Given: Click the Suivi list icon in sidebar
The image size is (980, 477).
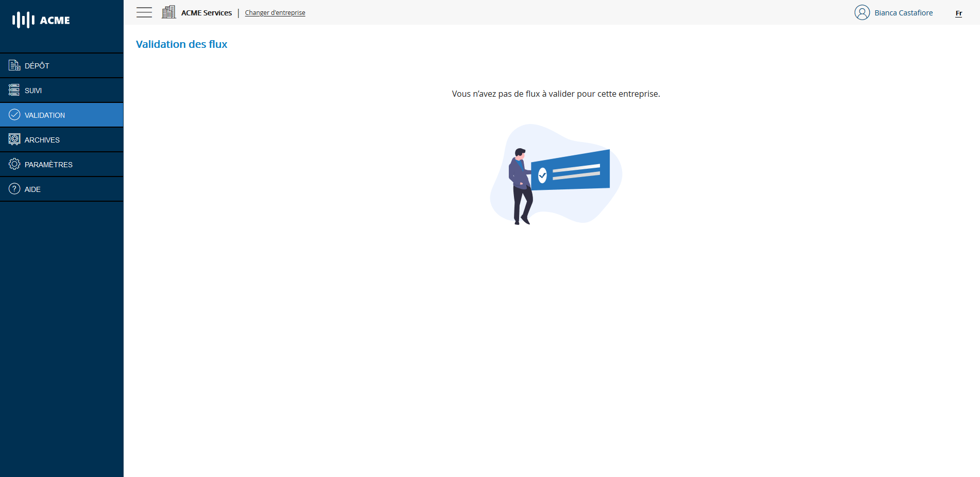Looking at the screenshot, I should (x=14, y=90).
